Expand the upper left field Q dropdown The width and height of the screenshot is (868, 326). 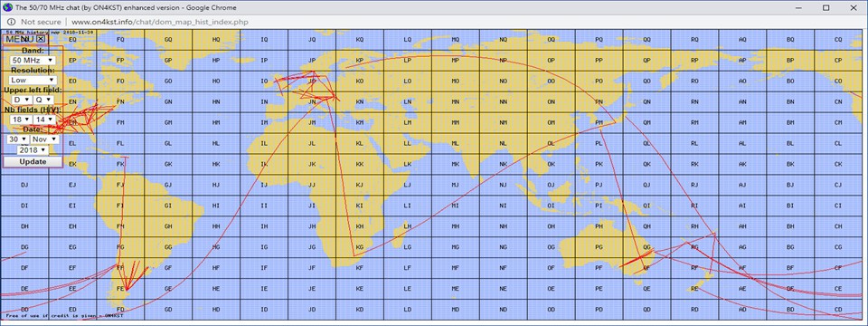(x=43, y=100)
